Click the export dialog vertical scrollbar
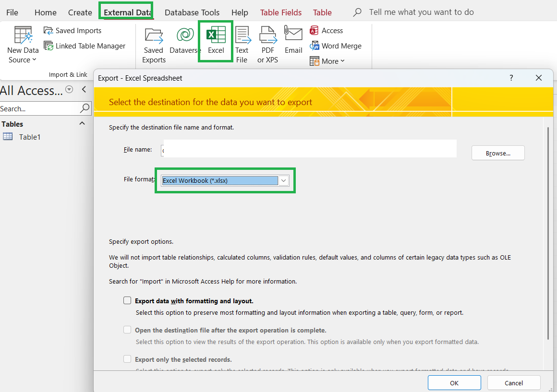Screen dimensions: 557x392 point(548,233)
